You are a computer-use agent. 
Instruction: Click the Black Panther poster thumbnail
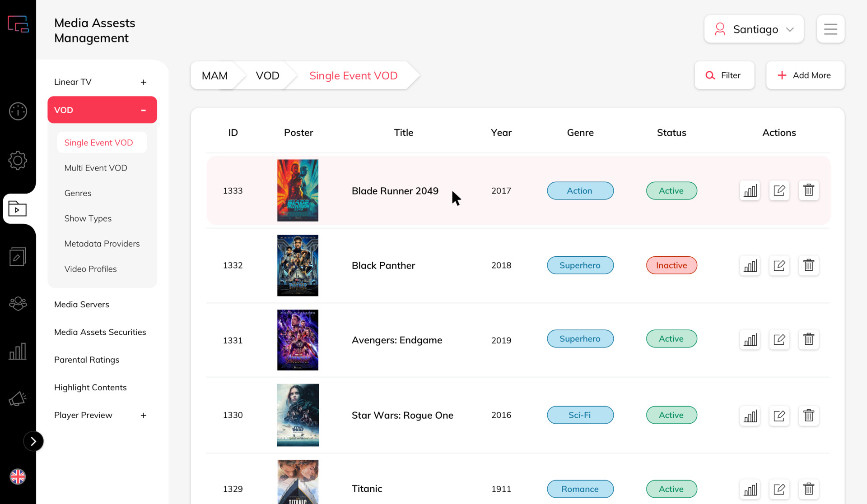click(x=298, y=265)
